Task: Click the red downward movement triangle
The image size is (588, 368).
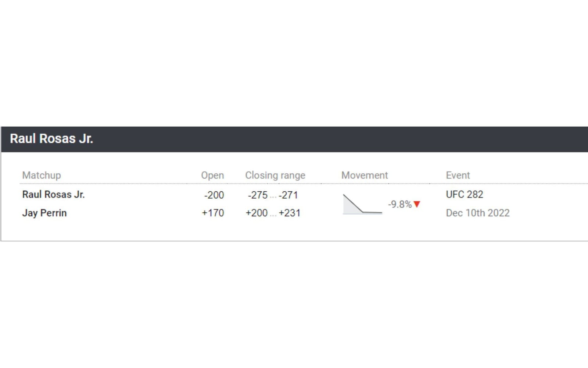Action: pyautogui.click(x=416, y=204)
